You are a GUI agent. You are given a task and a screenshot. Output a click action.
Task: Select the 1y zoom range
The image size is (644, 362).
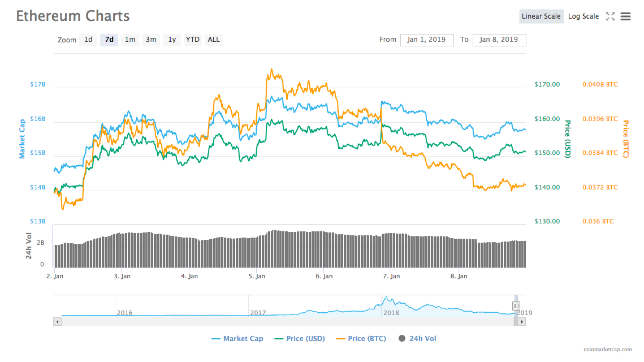pyautogui.click(x=171, y=40)
